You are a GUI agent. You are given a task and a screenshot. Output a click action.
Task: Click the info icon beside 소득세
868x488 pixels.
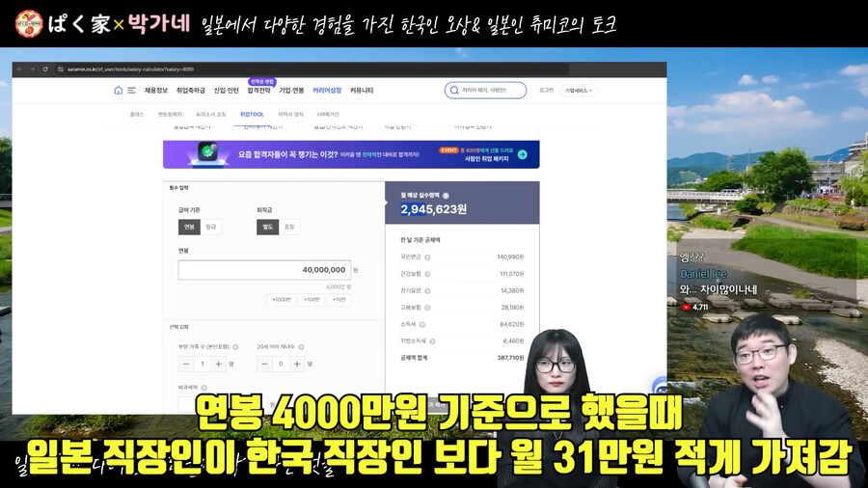coord(422,325)
